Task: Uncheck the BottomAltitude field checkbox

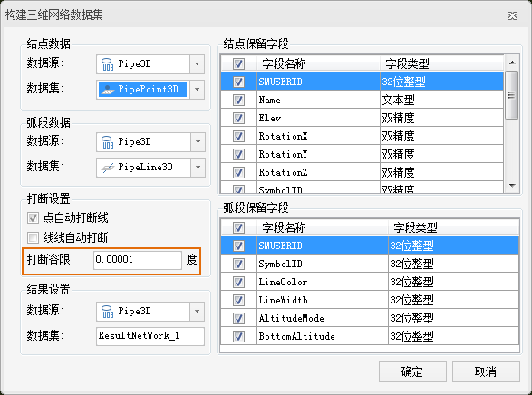Action: (238, 336)
